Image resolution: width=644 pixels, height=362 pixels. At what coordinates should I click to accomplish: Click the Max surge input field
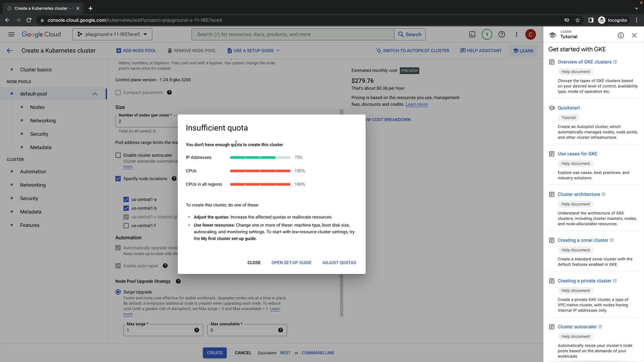click(x=158, y=330)
